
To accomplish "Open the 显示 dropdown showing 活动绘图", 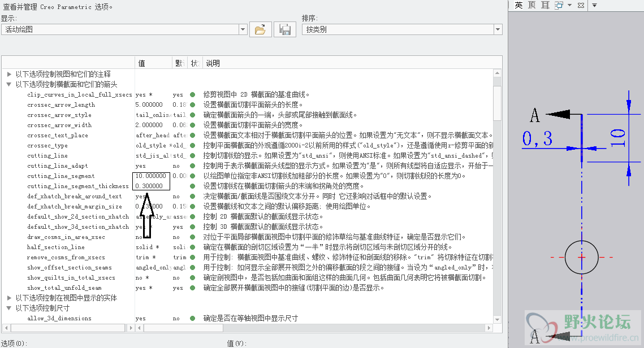I will tap(243, 29).
